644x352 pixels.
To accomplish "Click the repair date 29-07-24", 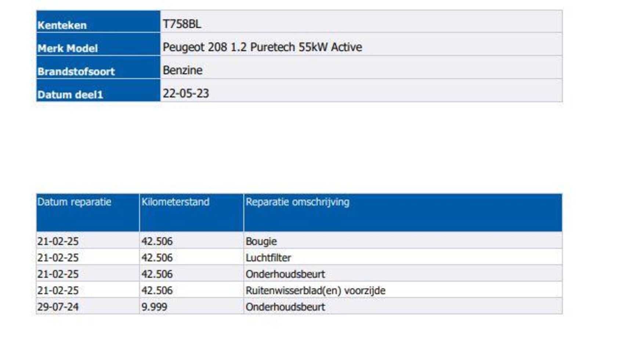I will pos(58,307).
